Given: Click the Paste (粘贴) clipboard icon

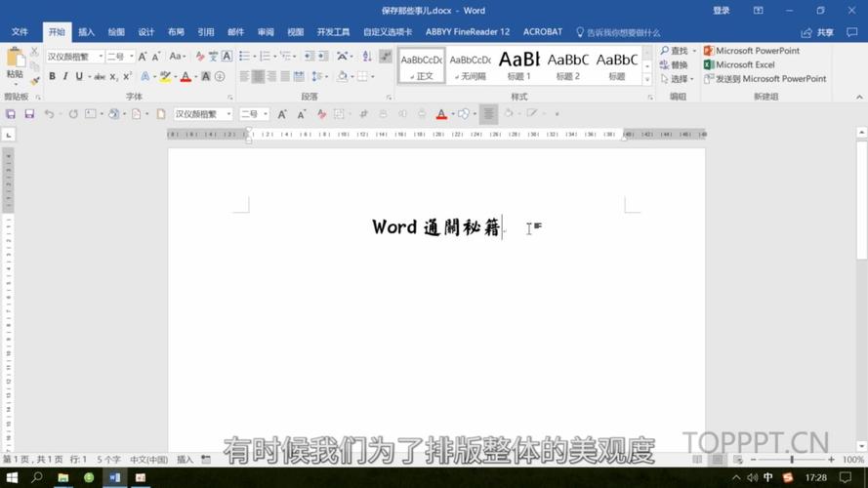Looking at the screenshot, I should tap(15, 58).
